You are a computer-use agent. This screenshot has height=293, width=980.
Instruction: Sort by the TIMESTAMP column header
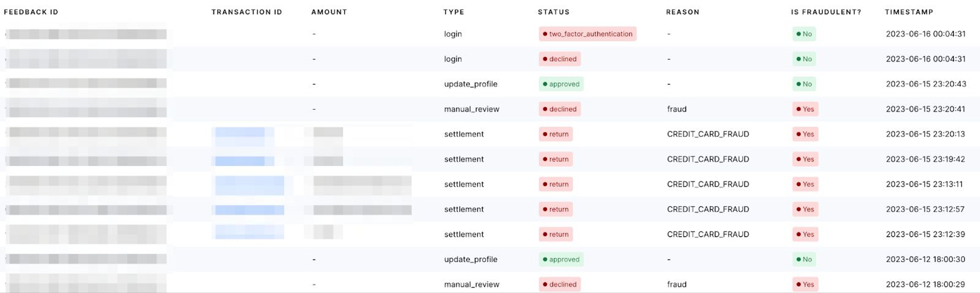tap(909, 12)
